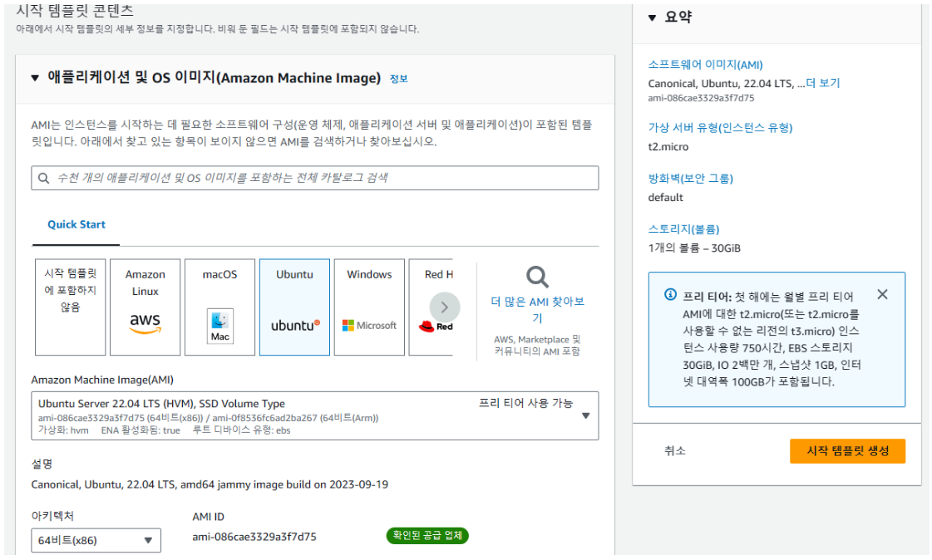
Task: Open the '방화벽(보안 그룹)' link
Action: tap(690, 178)
